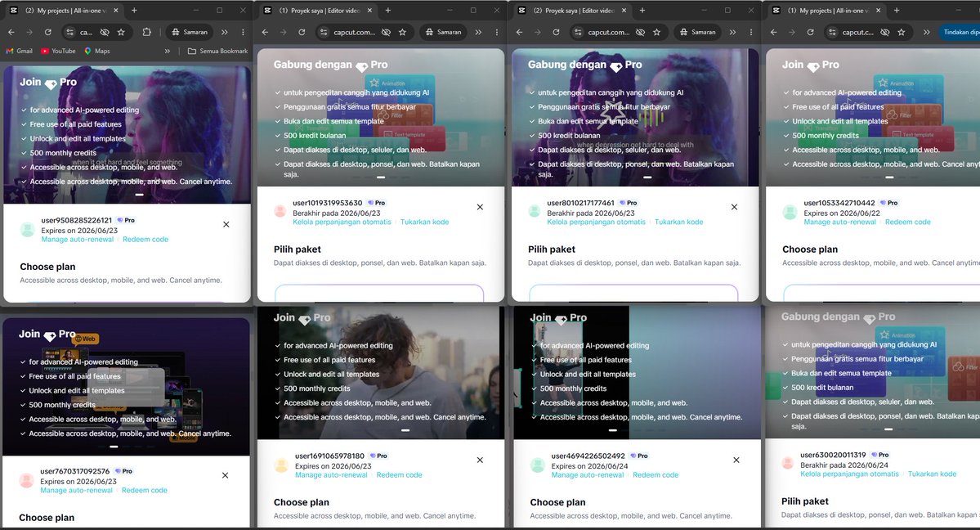Image resolution: width=980 pixels, height=530 pixels.
Task: Click Manage auto-renewal under user4694226502492
Action: 588,475
